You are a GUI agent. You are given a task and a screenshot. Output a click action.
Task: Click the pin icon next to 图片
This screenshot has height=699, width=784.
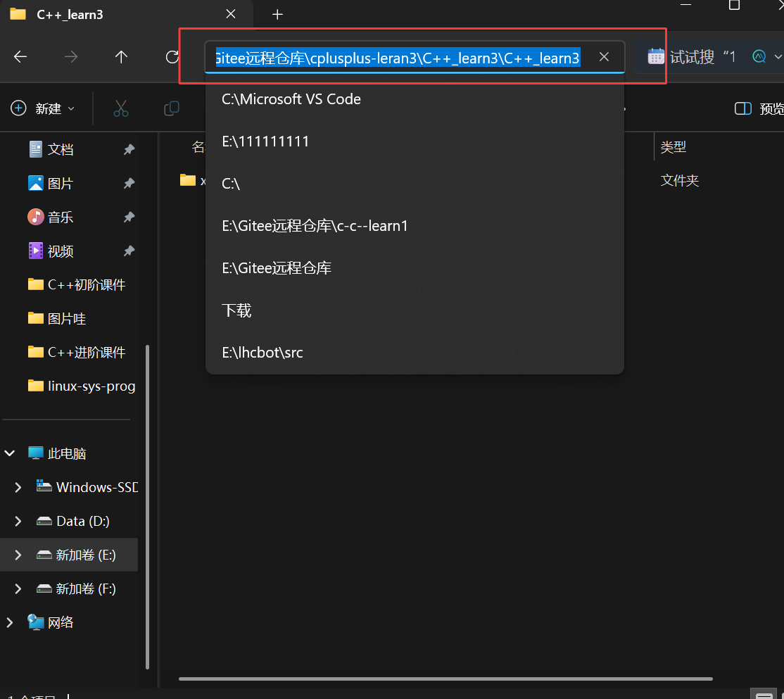(x=129, y=183)
